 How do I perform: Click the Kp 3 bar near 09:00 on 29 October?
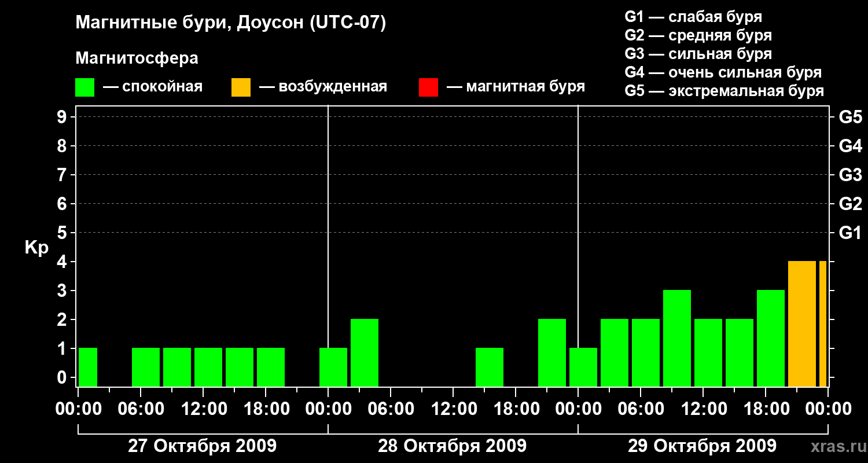coord(677,339)
